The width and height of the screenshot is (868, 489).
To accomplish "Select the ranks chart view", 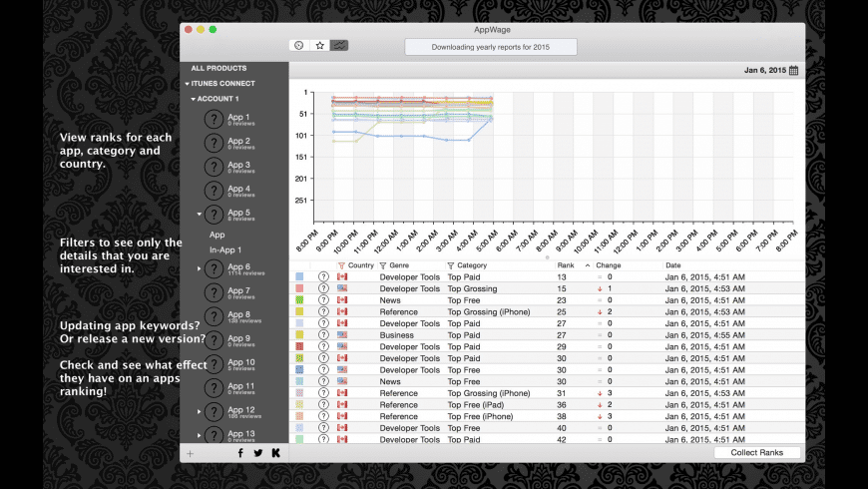I will [339, 46].
